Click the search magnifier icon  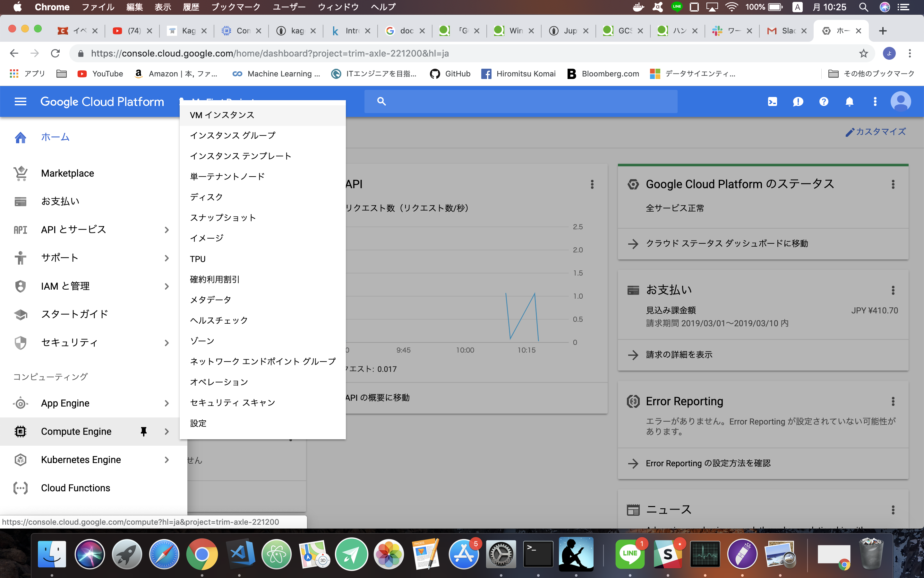[x=381, y=101]
